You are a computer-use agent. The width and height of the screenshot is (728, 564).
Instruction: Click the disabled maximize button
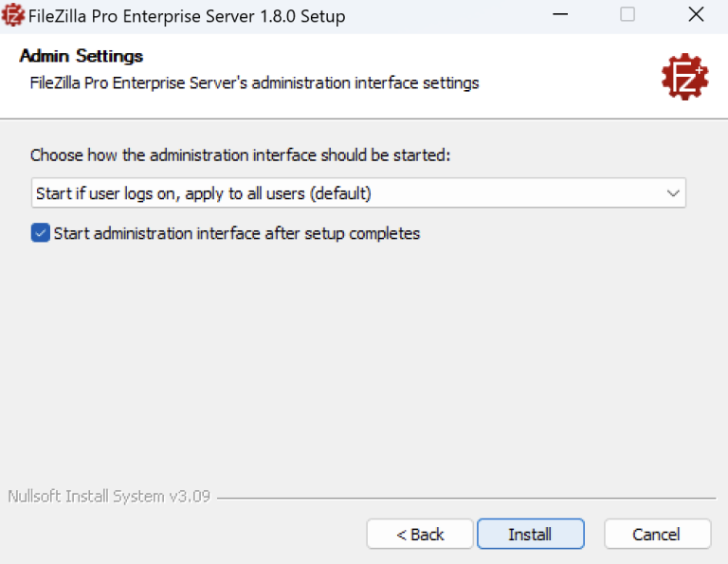tap(628, 14)
